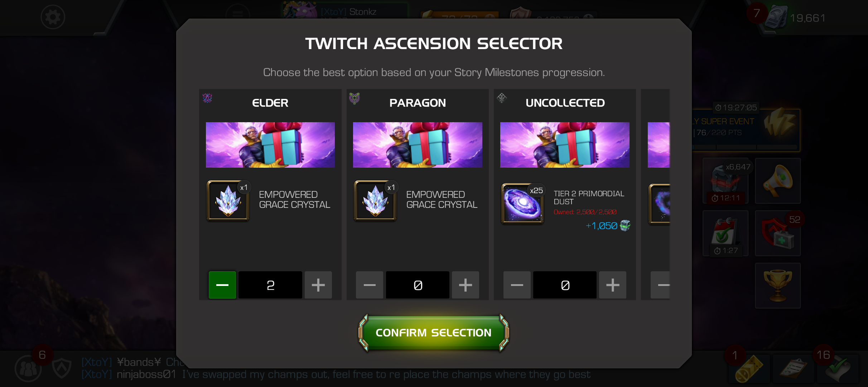Increase the Elder quantity with plus button
The image size is (868, 387).
point(318,285)
